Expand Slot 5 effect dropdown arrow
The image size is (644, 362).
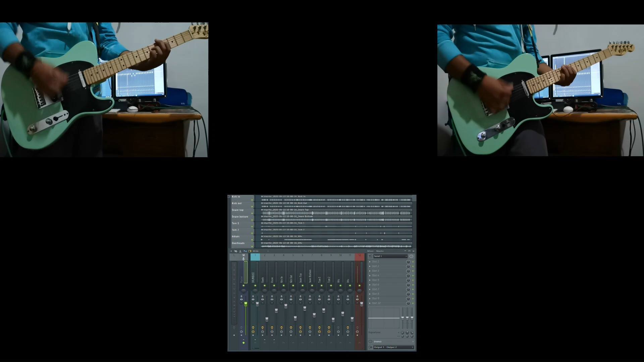point(370,280)
